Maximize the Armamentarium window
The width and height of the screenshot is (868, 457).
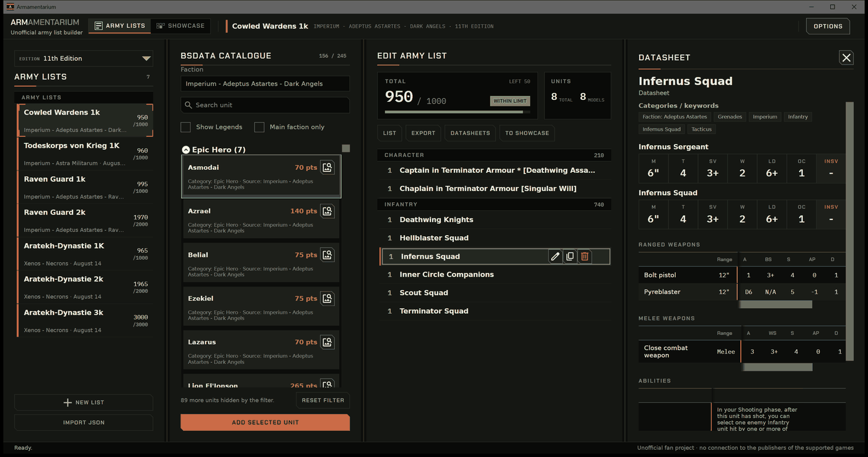point(832,7)
